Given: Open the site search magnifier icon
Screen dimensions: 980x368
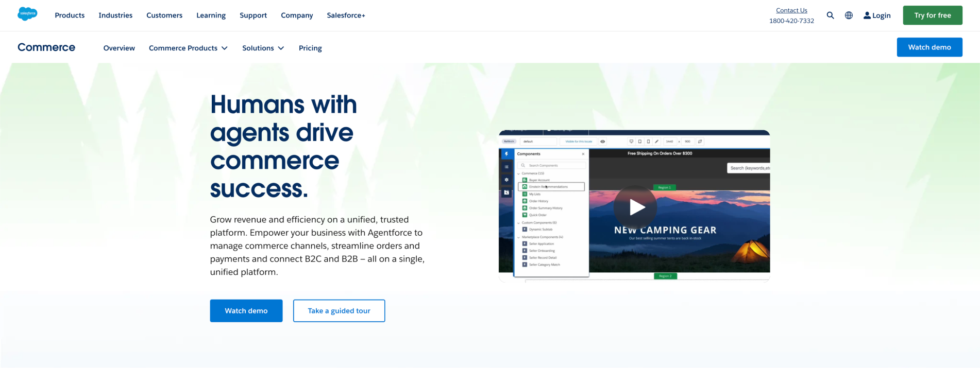Looking at the screenshot, I should tap(830, 15).
